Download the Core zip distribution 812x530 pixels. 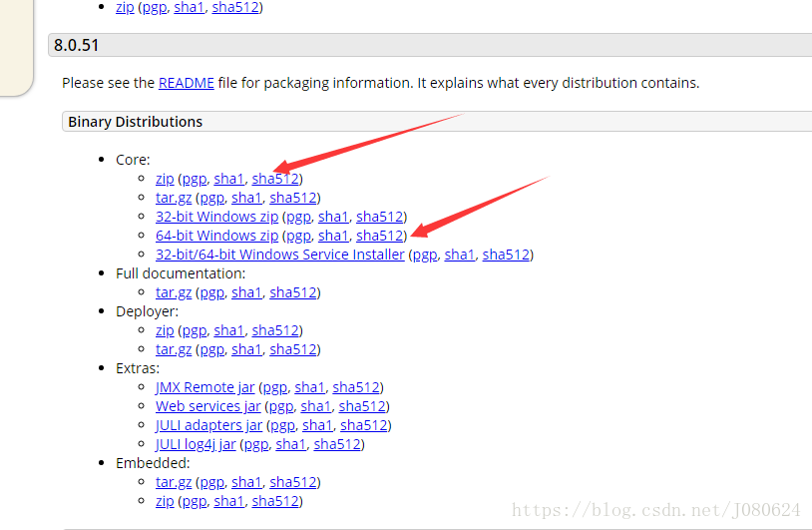coord(165,179)
